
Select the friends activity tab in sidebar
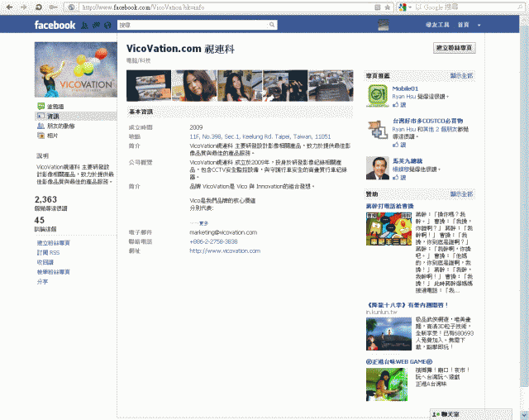click(56, 126)
